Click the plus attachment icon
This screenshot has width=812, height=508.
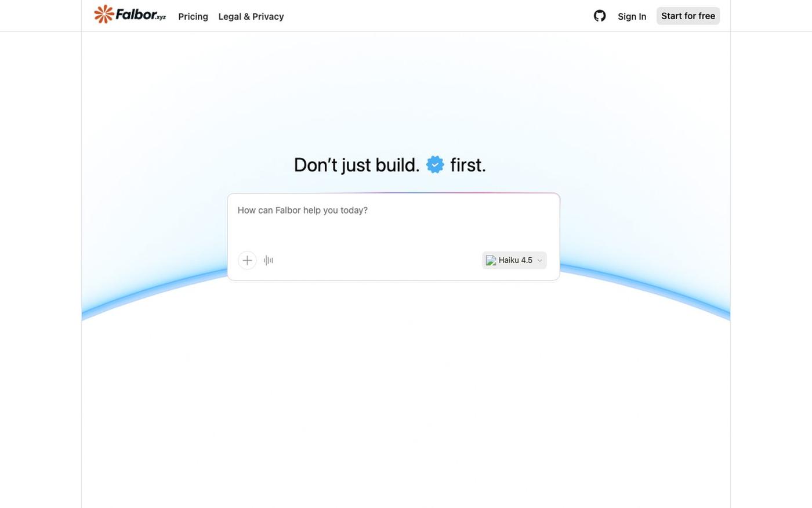[x=247, y=260]
